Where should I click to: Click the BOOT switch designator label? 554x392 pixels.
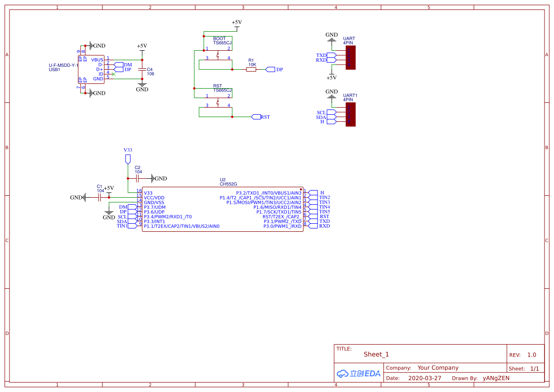[219, 38]
